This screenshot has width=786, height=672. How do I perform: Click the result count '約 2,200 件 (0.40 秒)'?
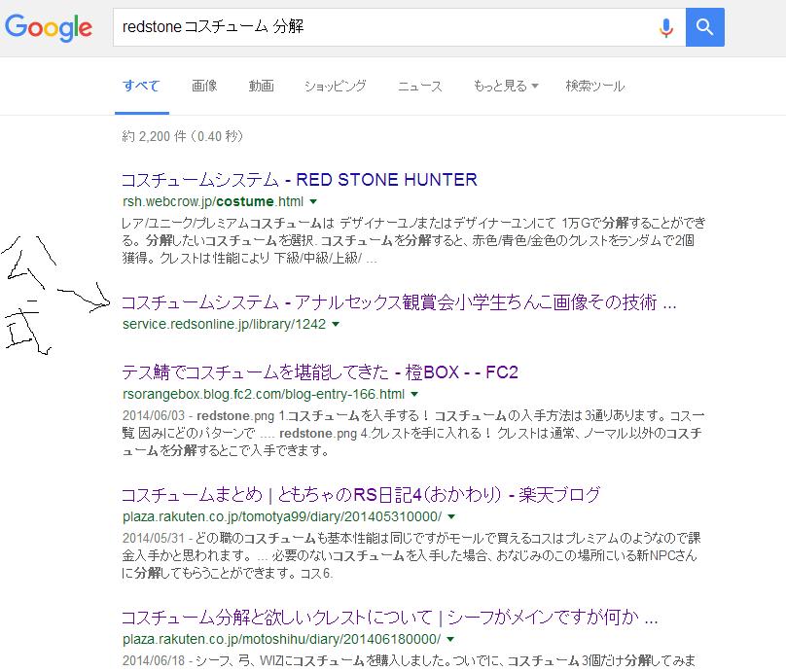click(x=183, y=136)
